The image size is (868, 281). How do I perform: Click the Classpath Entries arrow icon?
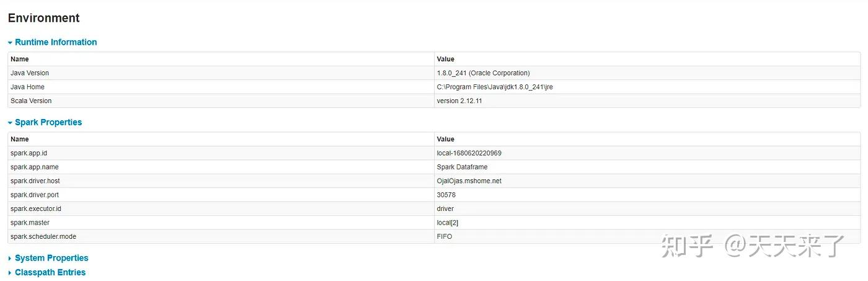(x=10, y=273)
